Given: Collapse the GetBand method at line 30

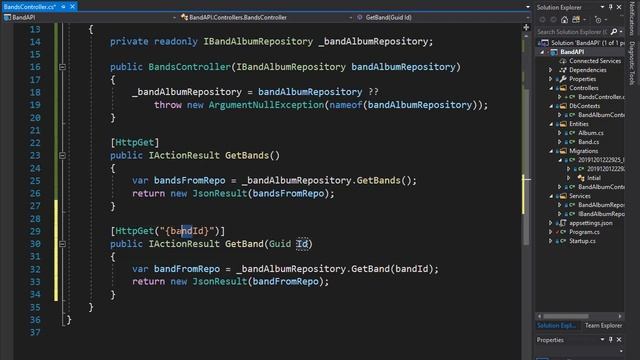Looking at the screenshot, I should 62,244.
